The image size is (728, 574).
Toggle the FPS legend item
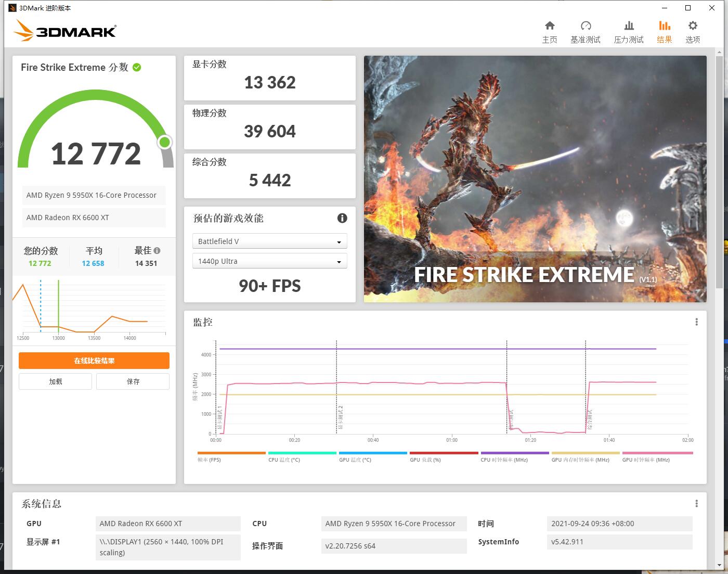pos(231,457)
